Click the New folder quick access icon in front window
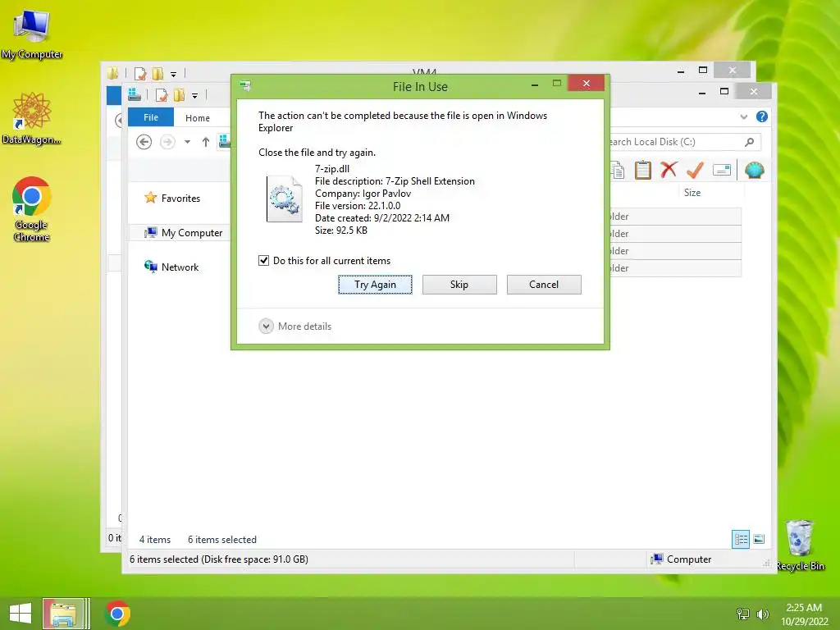 click(x=180, y=95)
